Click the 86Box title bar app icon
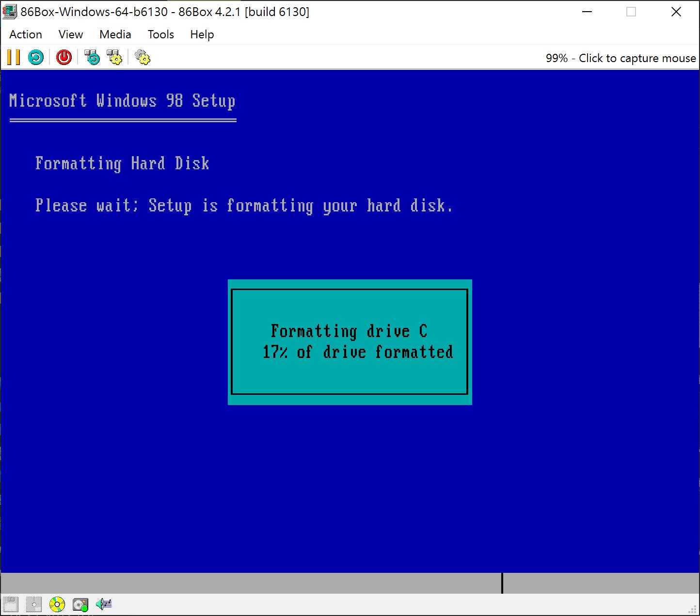 pyautogui.click(x=10, y=12)
